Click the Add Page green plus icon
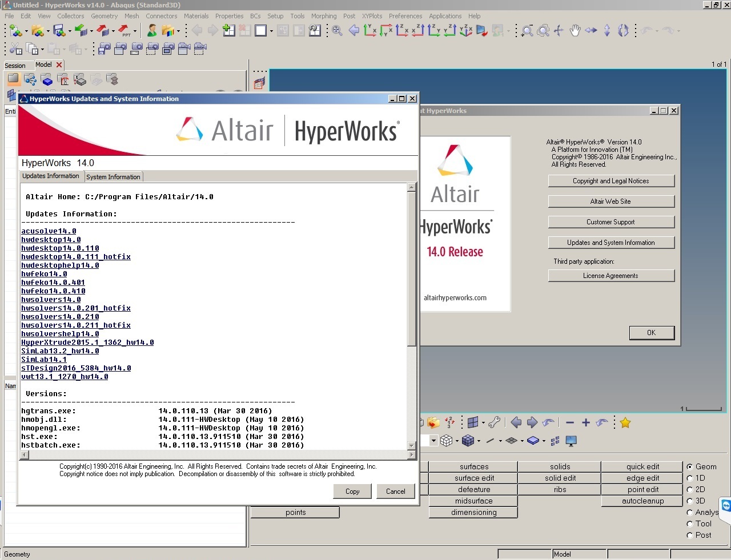The height and width of the screenshot is (560, 731). (229, 30)
